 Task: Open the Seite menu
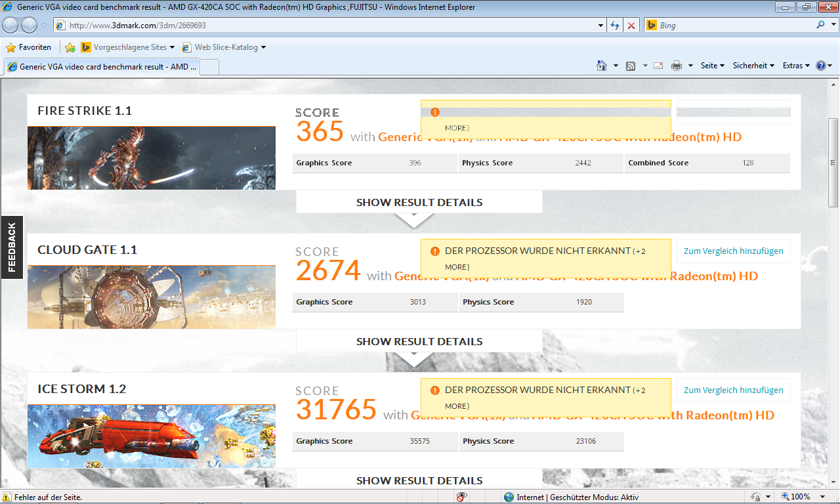point(712,66)
